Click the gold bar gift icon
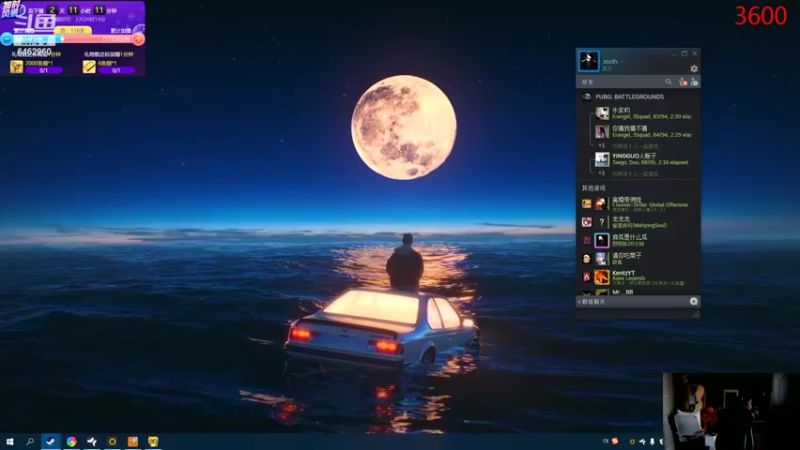 click(89, 66)
